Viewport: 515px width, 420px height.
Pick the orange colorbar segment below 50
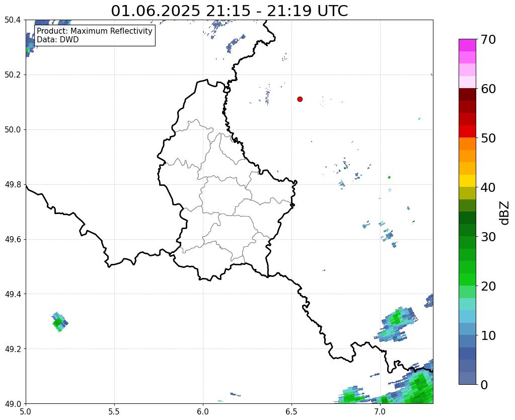(x=467, y=144)
